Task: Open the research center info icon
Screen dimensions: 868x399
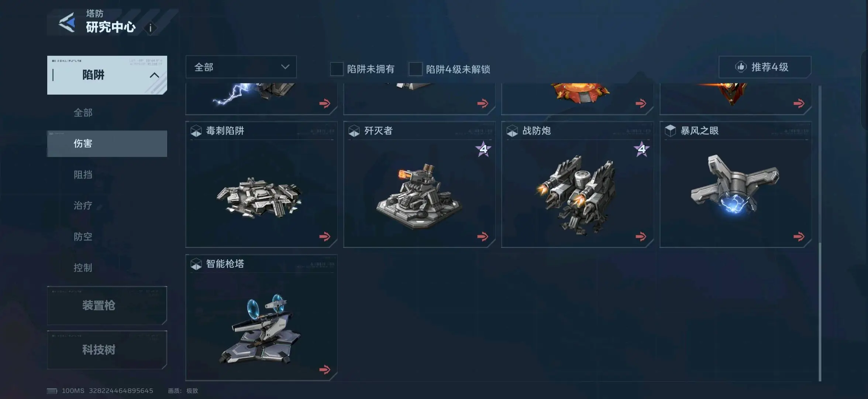Action: click(x=150, y=28)
